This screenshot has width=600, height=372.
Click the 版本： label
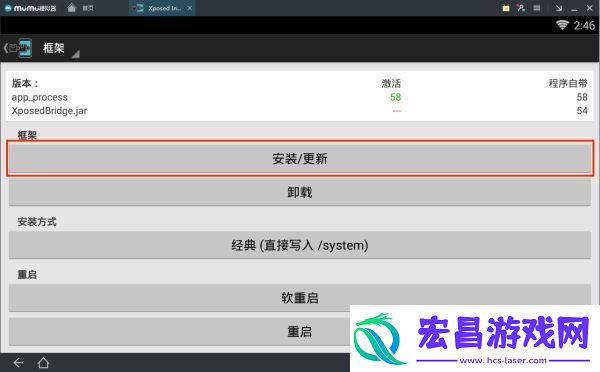point(25,83)
